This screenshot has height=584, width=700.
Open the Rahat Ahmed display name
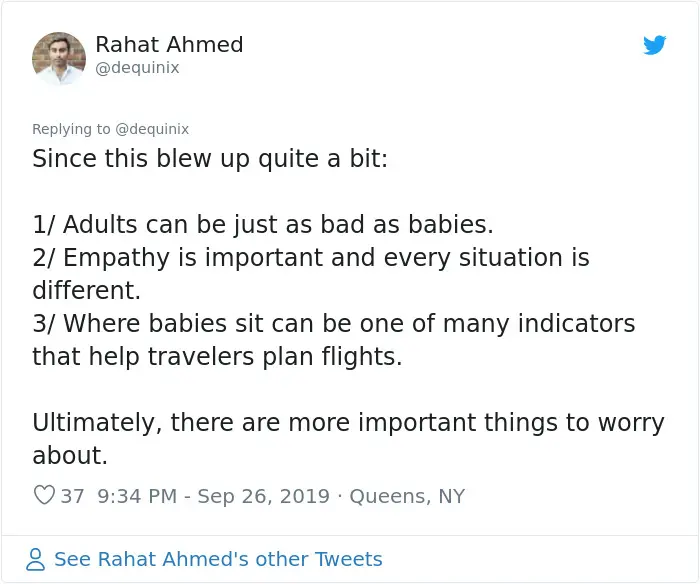tap(169, 45)
